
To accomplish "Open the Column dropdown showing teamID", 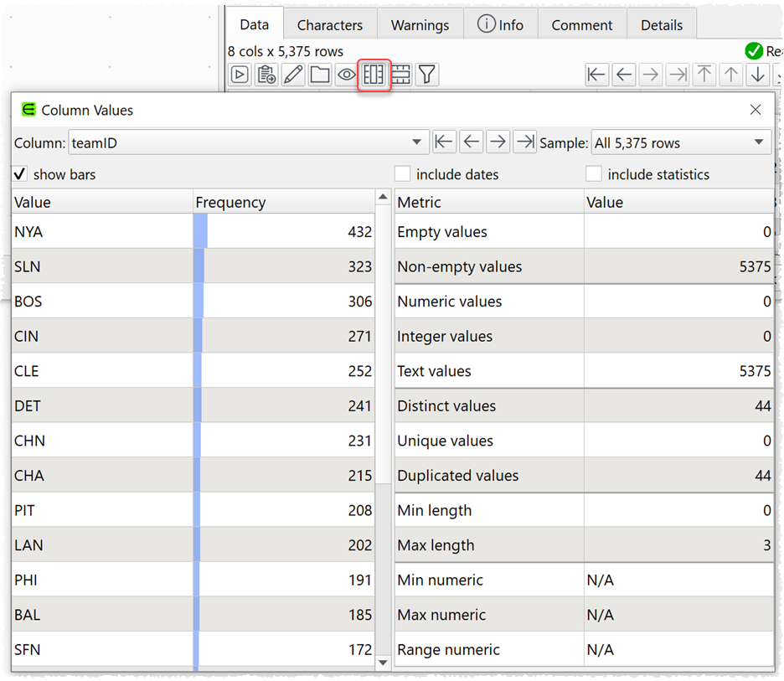I will coord(248,142).
